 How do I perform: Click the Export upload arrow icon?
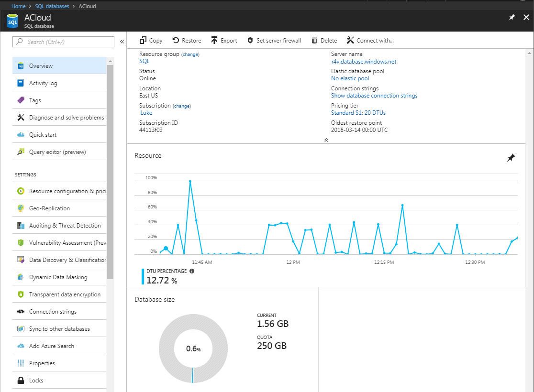point(214,41)
